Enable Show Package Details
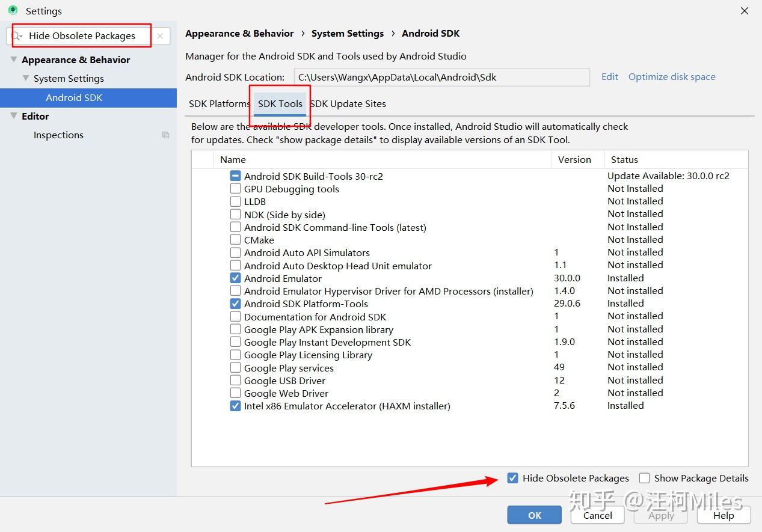Image resolution: width=762 pixels, height=532 pixels. pyautogui.click(x=644, y=478)
